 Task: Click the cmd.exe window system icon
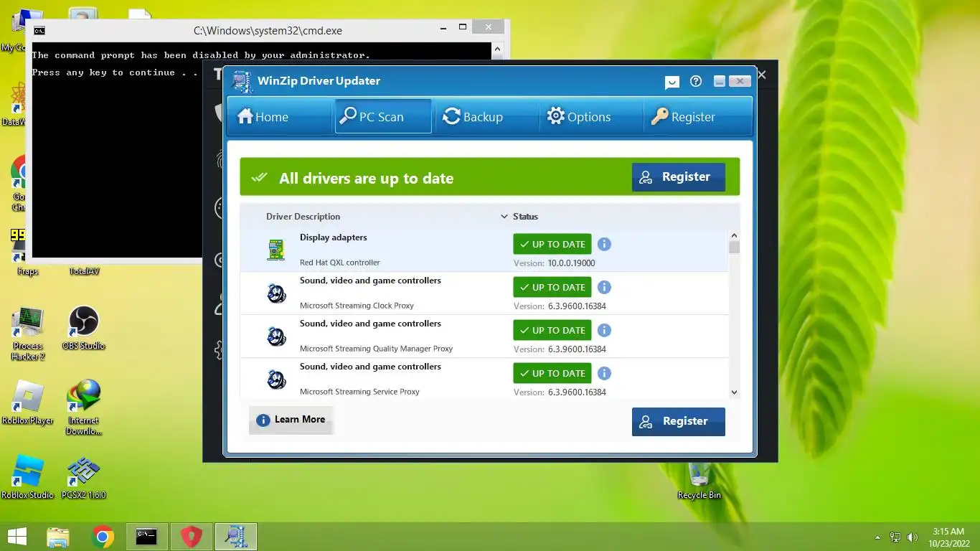(x=39, y=31)
